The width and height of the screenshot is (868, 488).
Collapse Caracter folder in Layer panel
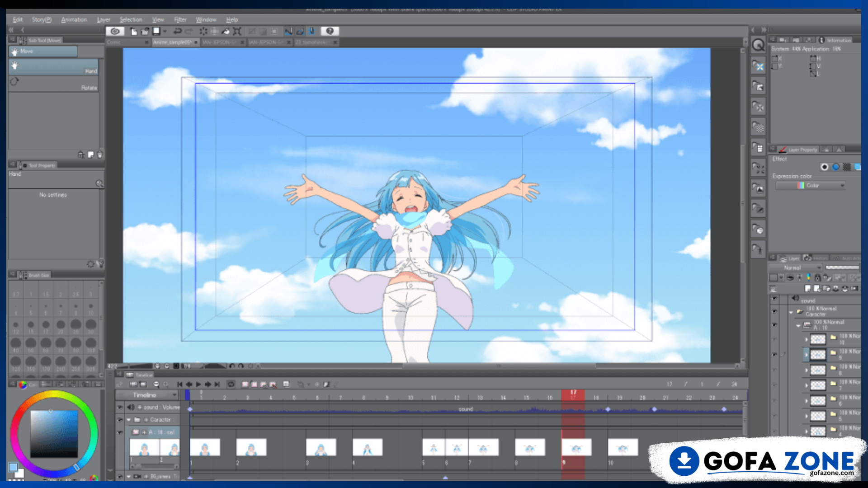(x=791, y=312)
